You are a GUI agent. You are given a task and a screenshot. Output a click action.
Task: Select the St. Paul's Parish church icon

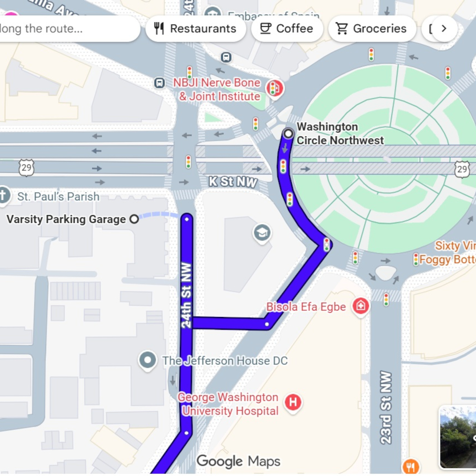(x=4, y=195)
